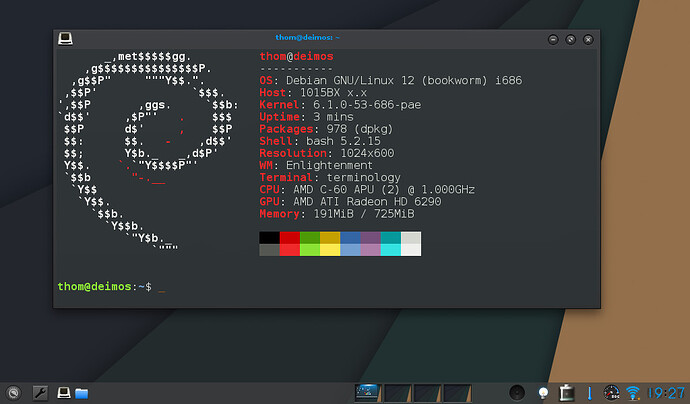Click the thom@deimos window title text
The image size is (690, 404).
pos(307,37)
